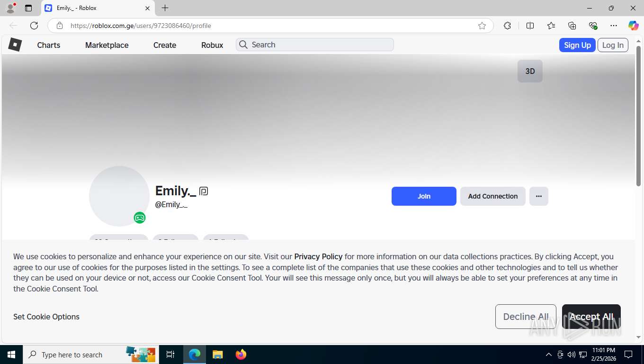Join Emily._'s game
This screenshot has width=644, height=364.
424,196
